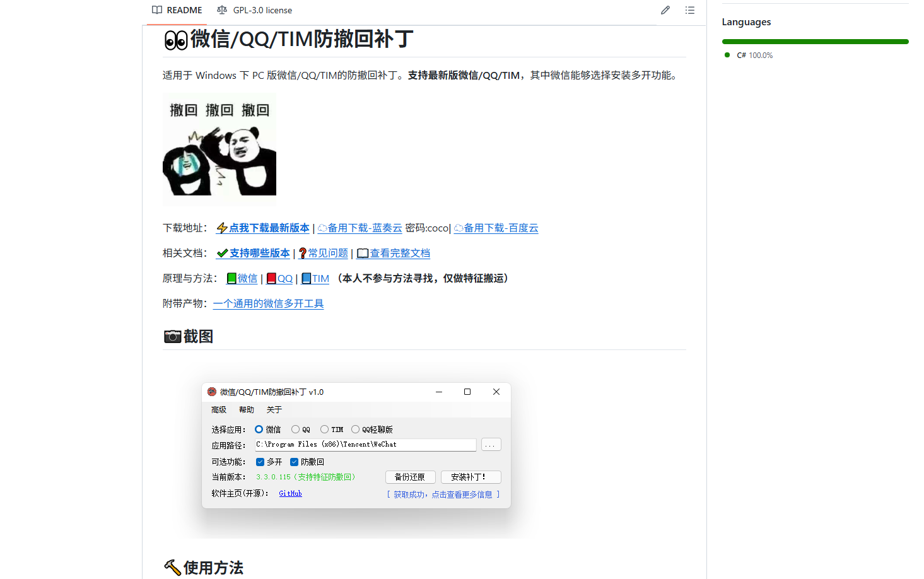Select the 微信 radio button
This screenshot has height=579, width=924.
tap(259, 430)
